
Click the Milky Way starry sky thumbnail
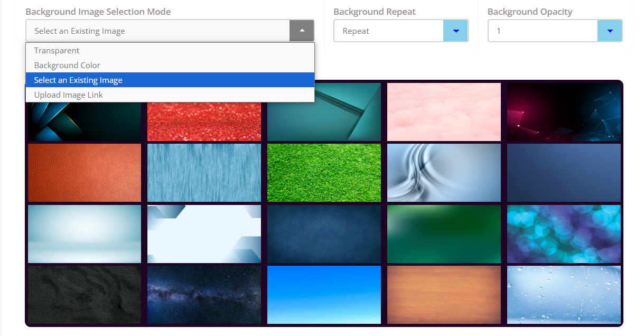pos(204,295)
